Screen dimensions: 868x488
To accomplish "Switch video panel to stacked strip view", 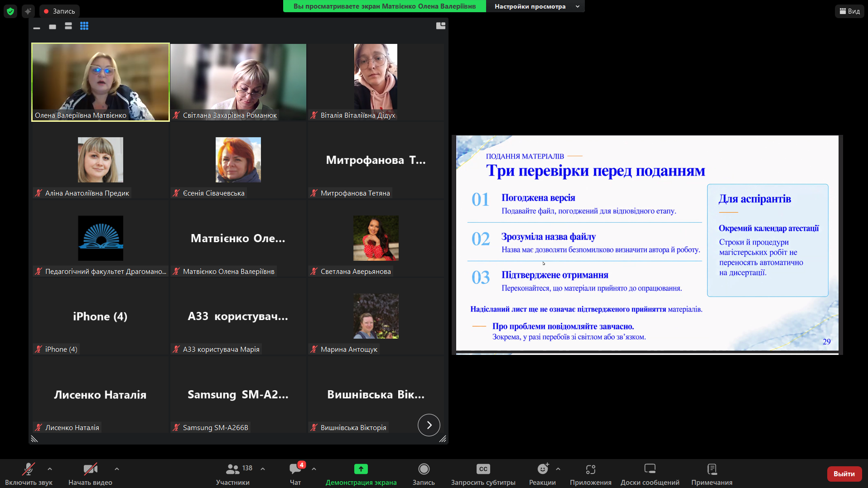I will click(68, 26).
